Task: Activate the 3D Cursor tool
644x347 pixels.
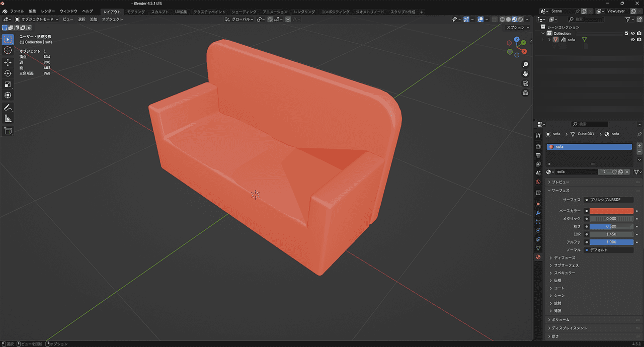Action: point(8,50)
